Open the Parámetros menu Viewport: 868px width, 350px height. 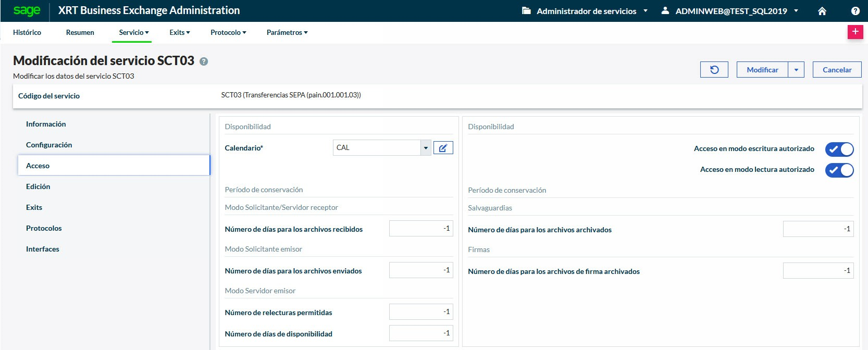point(287,32)
